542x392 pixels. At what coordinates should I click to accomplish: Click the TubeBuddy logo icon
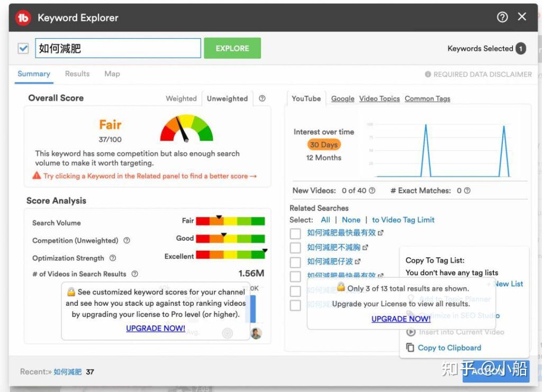(23, 17)
